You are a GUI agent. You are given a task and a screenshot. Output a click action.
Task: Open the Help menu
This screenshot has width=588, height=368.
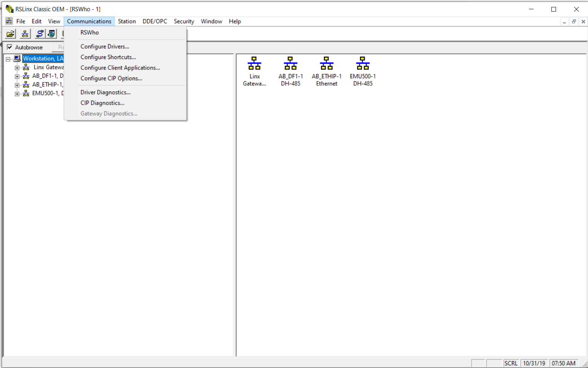point(235,21)
